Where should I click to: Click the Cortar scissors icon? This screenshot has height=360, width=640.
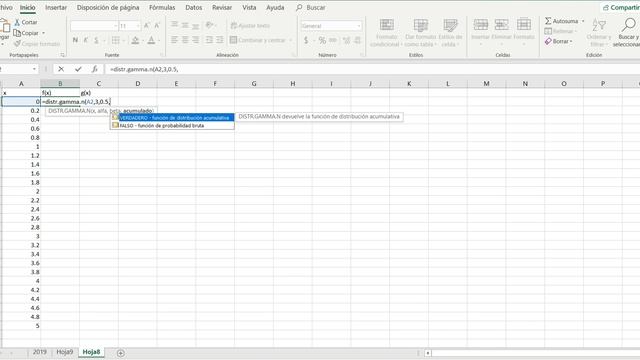point(17,22)
